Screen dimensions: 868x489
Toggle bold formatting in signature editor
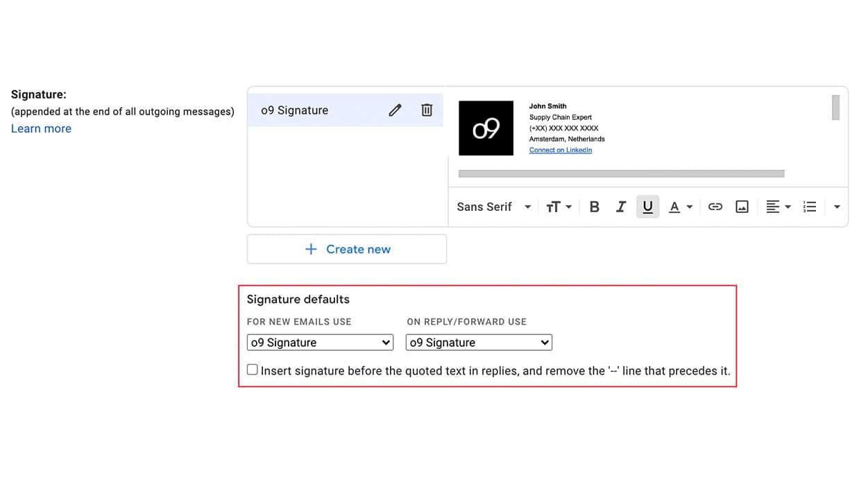click(x=594, y=207)
